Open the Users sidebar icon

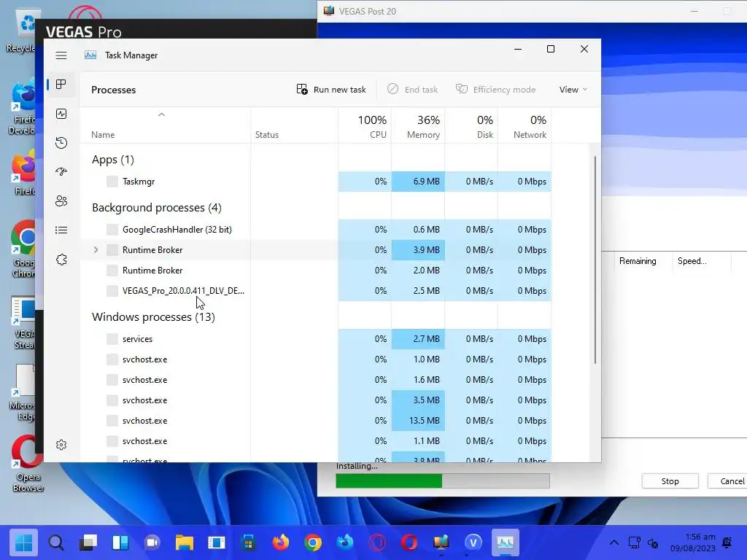[61, 201]
